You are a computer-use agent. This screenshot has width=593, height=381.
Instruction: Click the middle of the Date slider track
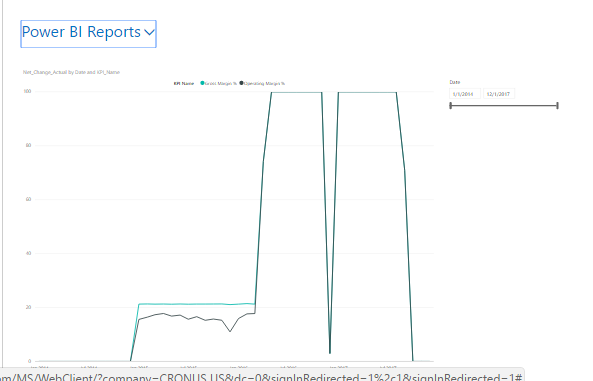(x=504, y=106)
